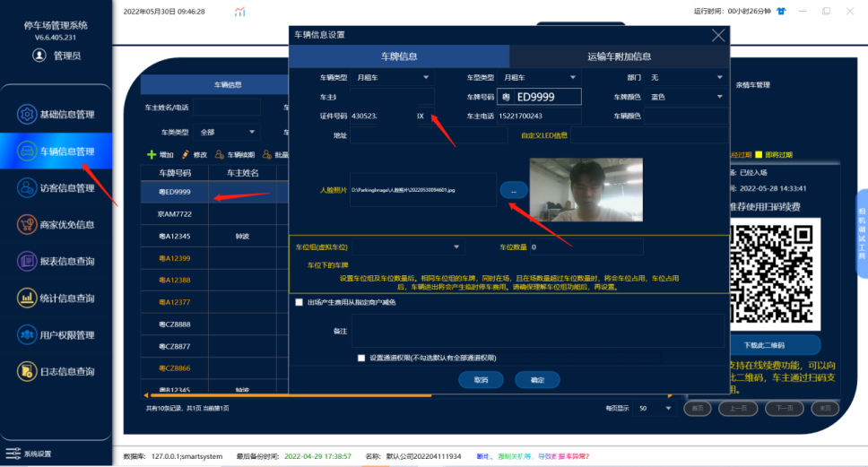Open 系统设置 at sidebar bottom

pos(29,454)
